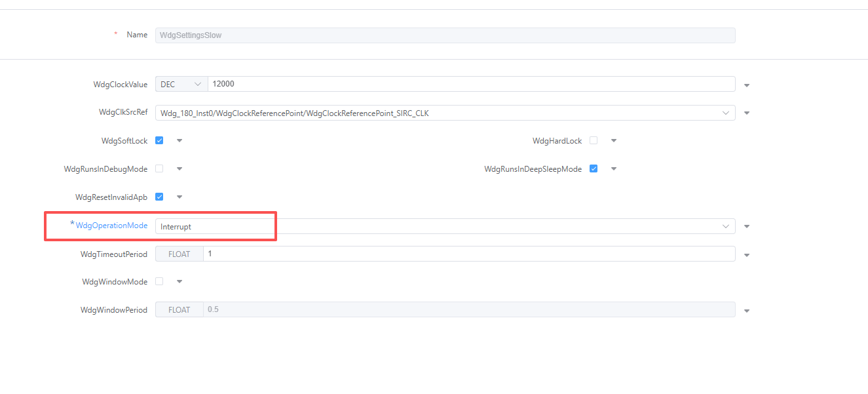Click the WdgSoftLock label
This screenshot has width=868, height=394.
coord(124,141)
